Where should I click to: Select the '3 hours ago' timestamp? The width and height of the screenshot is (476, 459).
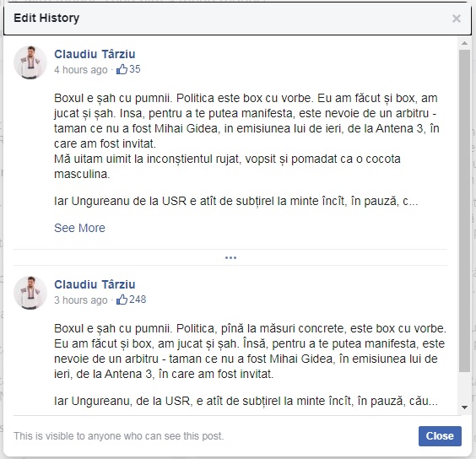pyautogui.click(x=81, y=300)
